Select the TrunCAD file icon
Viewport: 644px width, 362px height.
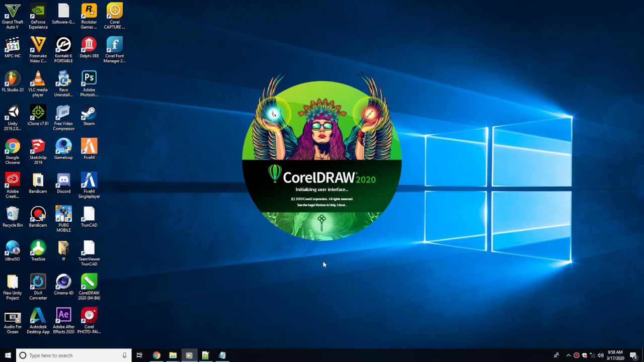pyautogui.click(x=89, y=216)
